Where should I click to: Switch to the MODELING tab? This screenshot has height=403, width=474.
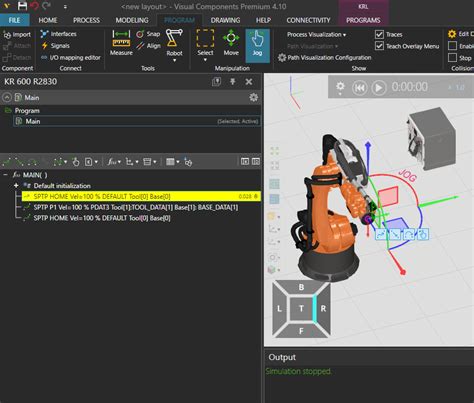click(132, 20)
